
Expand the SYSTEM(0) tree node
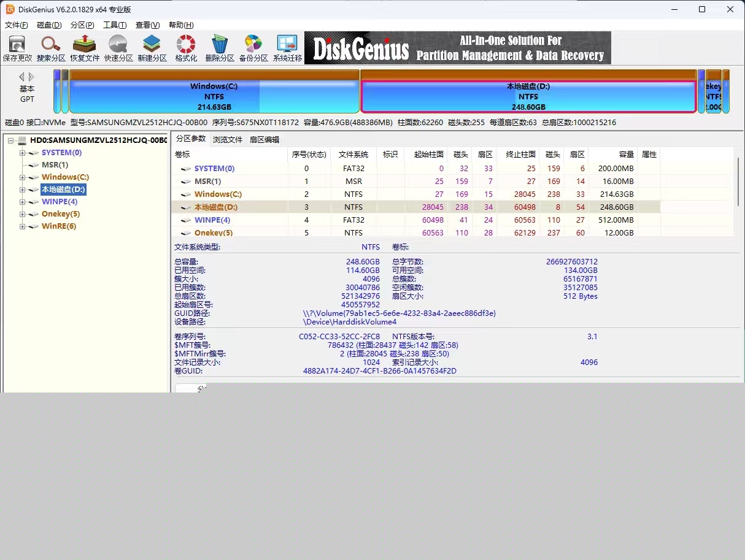[x=23, y=153]
